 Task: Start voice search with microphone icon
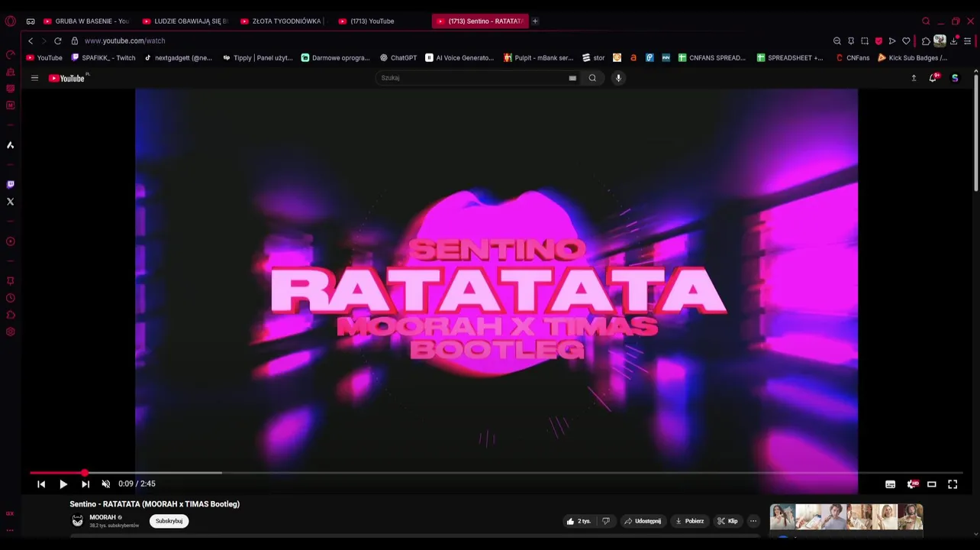click(x=618, y=78)
